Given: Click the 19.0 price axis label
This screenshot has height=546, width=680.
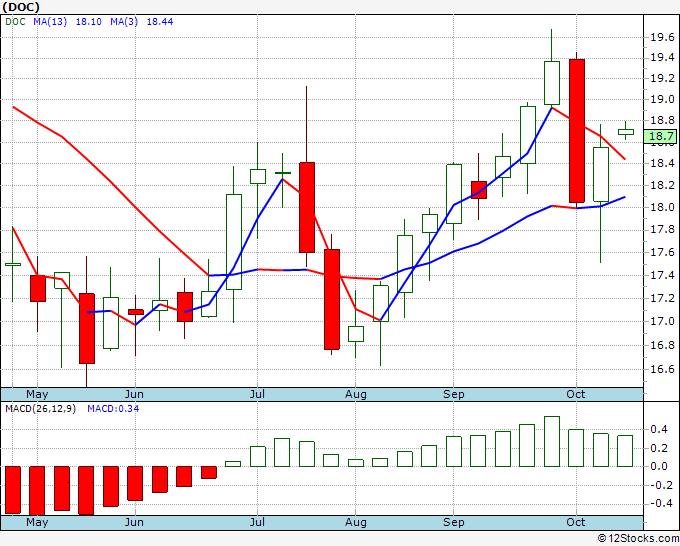Looking at the screenshot, I should (x=662, y=99).
